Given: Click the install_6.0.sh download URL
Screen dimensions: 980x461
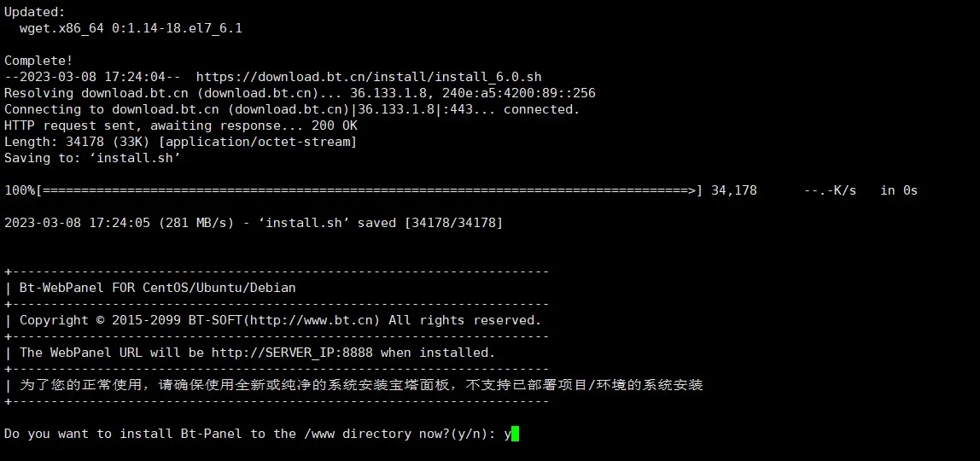Looking at the screenshot, I should point(369,78).
